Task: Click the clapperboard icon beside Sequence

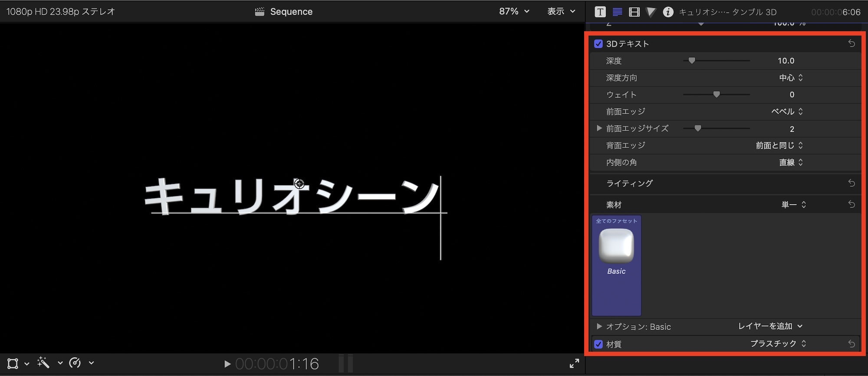Action: [x=260, y=12]
